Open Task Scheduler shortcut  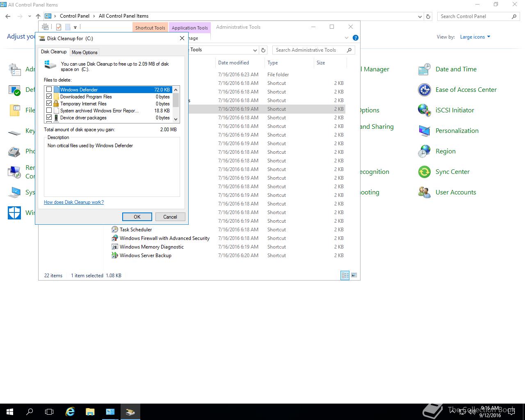tap(136, 230)
